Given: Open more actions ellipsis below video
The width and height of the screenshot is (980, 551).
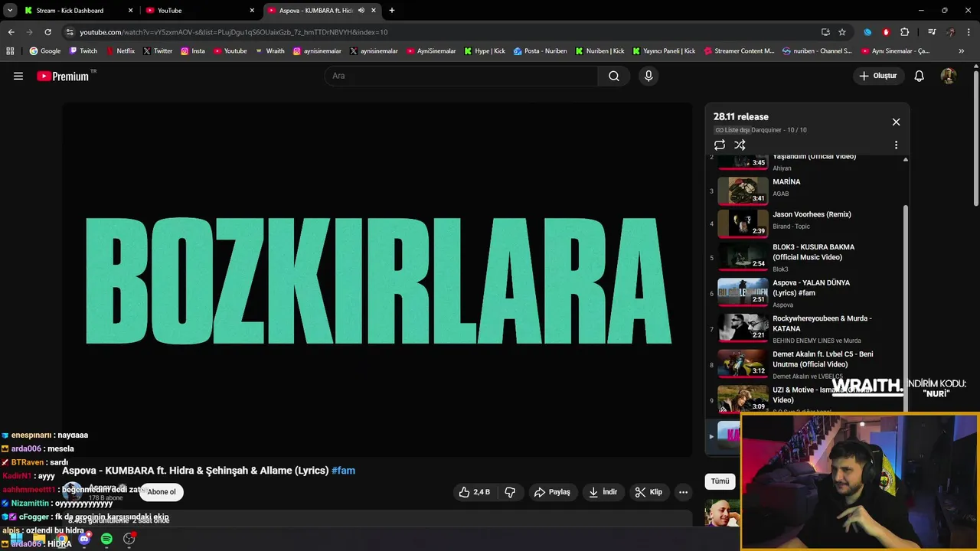Looking at the screenshot, I should [x=684, y=492].
